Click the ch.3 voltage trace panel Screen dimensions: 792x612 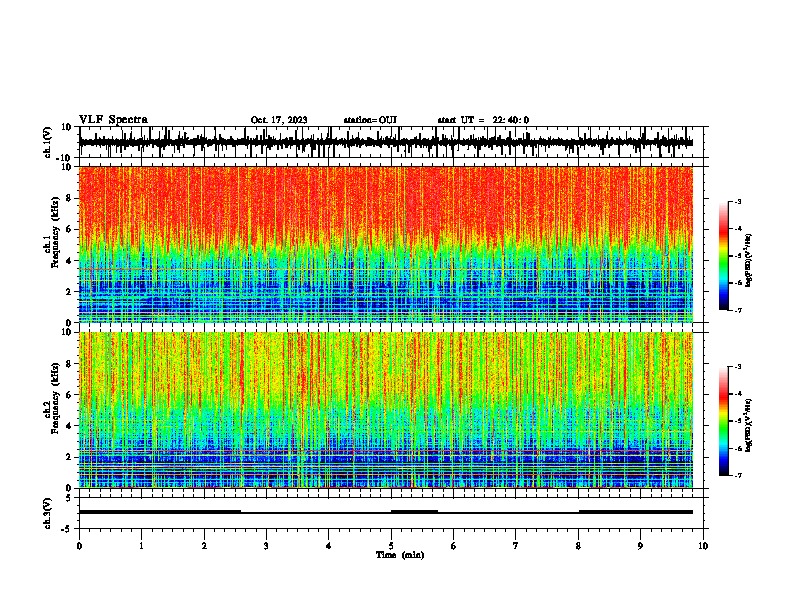point(391,513)
